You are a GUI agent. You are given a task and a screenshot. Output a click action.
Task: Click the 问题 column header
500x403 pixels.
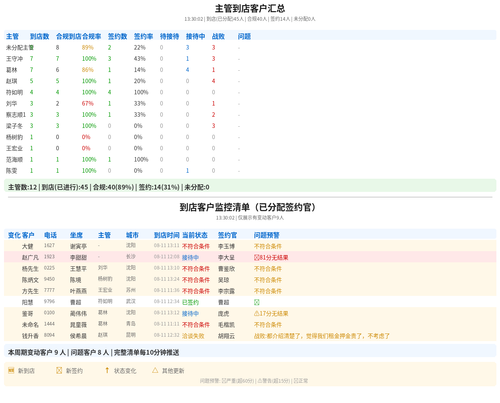click(244, 36)
